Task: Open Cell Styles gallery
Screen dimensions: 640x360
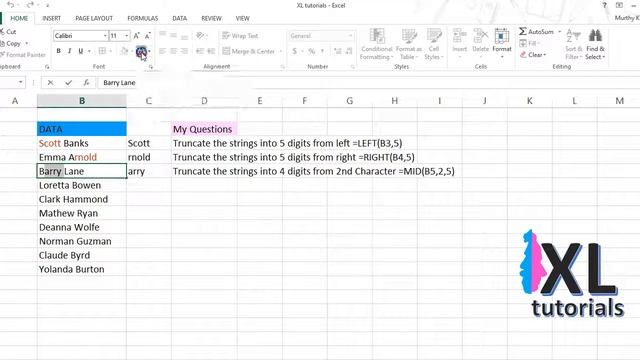Action: click(434, 44)
